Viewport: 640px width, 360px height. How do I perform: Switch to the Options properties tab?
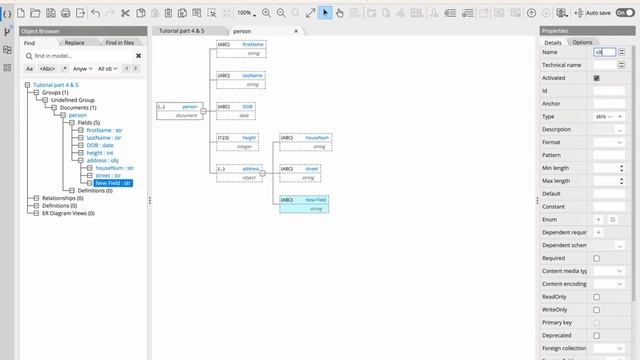582,42
